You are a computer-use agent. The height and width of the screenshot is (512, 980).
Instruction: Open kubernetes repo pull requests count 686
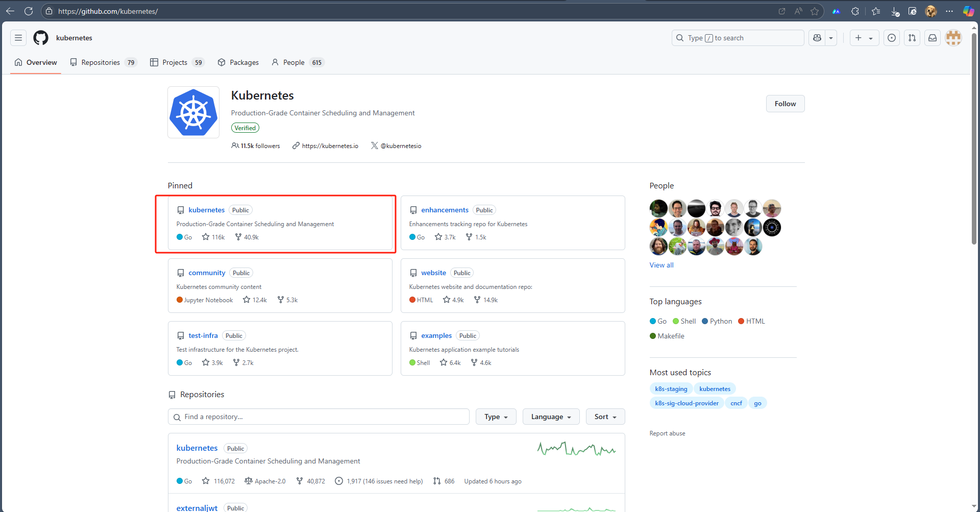(444, 481)
